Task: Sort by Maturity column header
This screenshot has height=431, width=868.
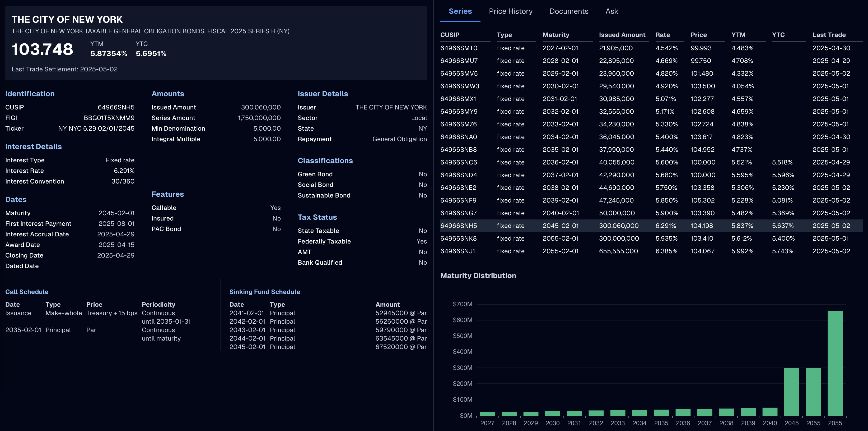Action: (556, 35)
